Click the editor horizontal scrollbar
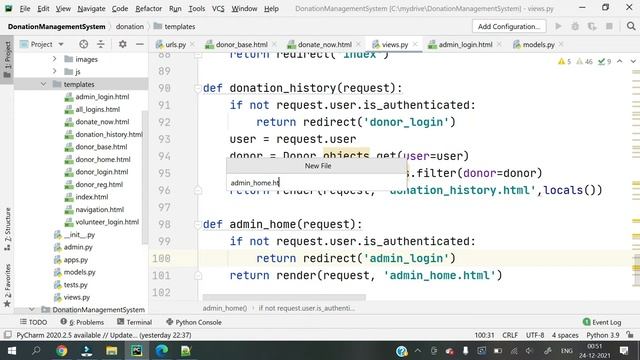 (284, 298)
